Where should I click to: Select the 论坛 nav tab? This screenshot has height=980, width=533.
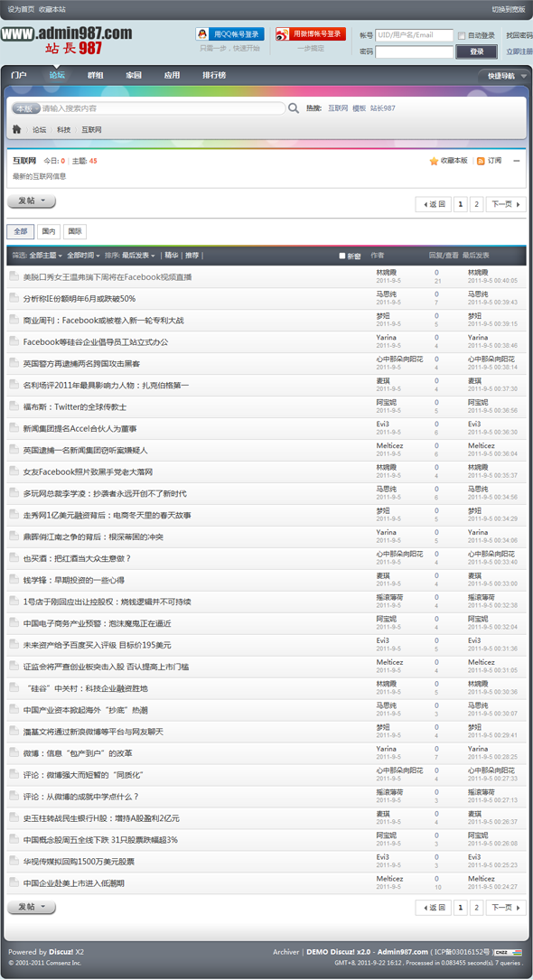(x=58, y=76)
